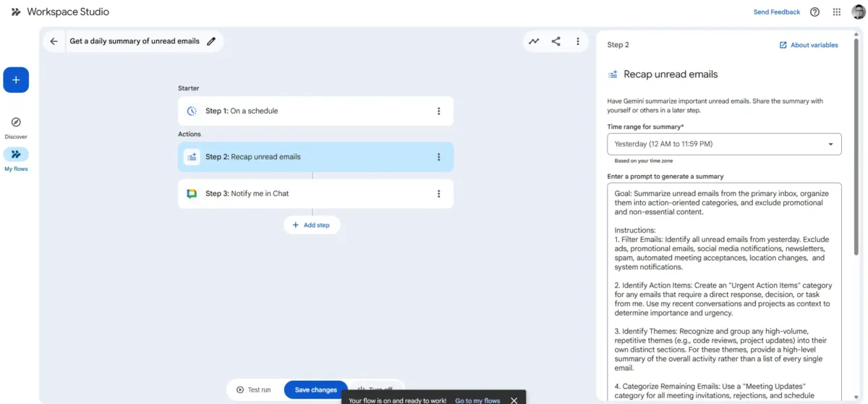This screenshot has width=868, height=404.
Task: Click the share flow icon
Action: click(556, 41)
